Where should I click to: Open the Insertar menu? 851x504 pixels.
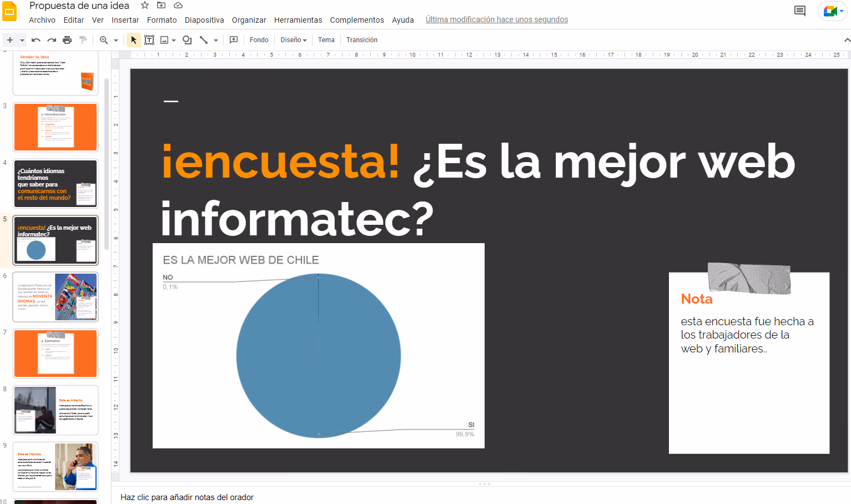point(125,20)
